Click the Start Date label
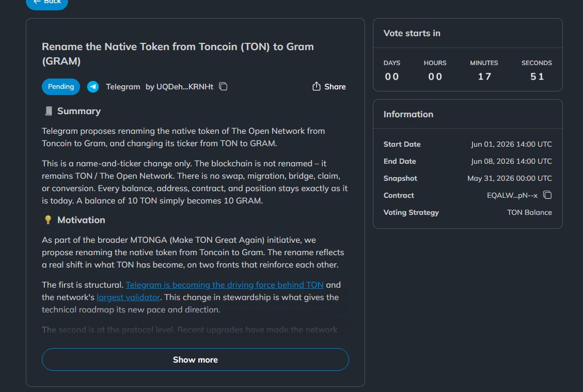Image resolution: width=583 pixels, height=392 pixels. (402, 144)
